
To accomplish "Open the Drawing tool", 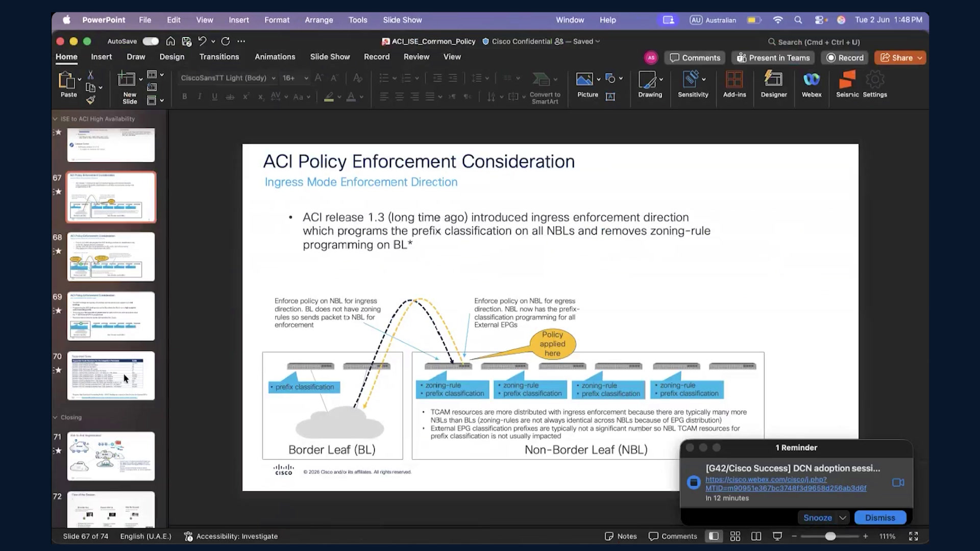I will [x=650, y=84].
